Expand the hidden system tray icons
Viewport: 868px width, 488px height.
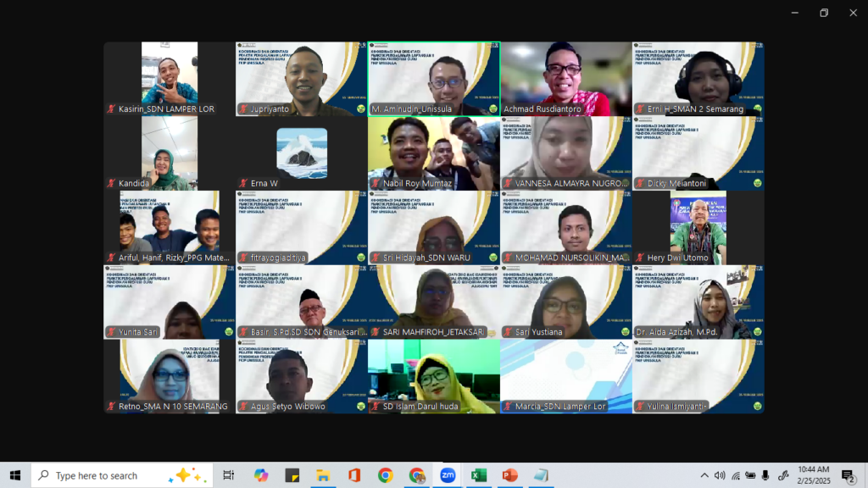point(704,475)
